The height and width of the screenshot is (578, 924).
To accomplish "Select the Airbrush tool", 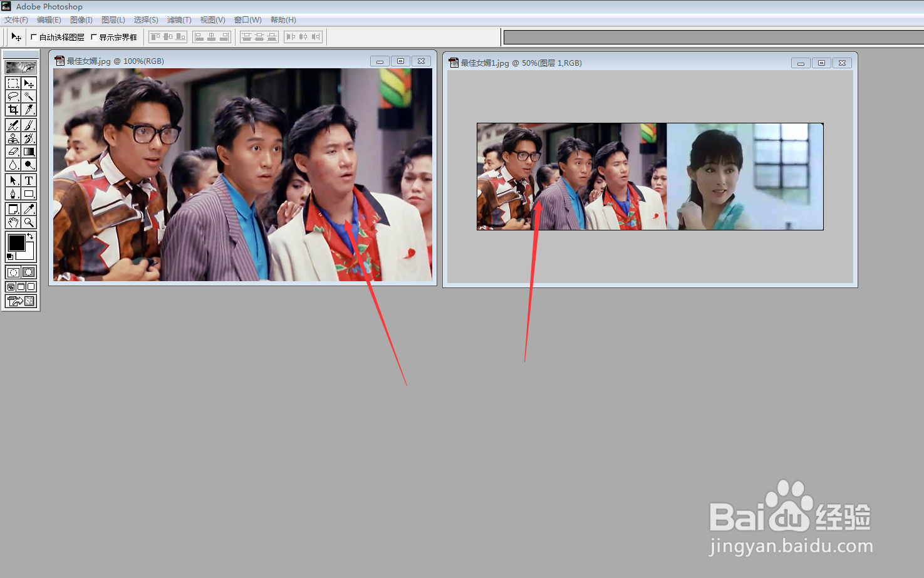I will (x=13, y=125).
